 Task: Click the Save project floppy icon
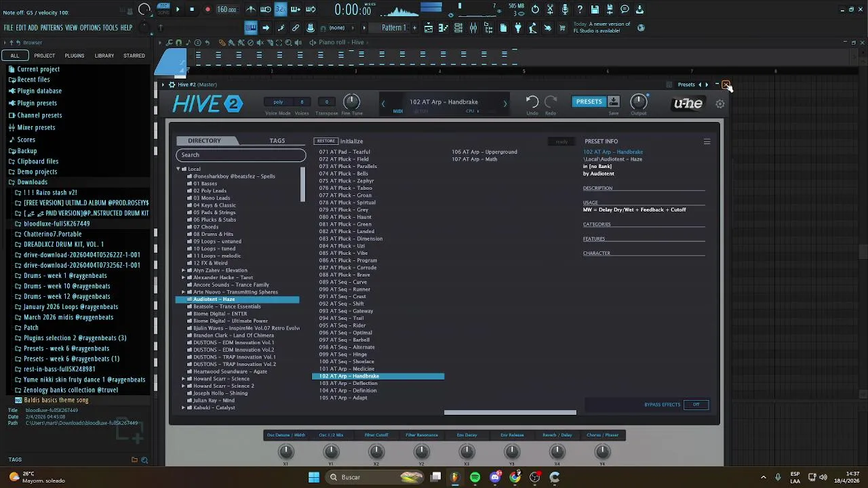pos(595,9)
